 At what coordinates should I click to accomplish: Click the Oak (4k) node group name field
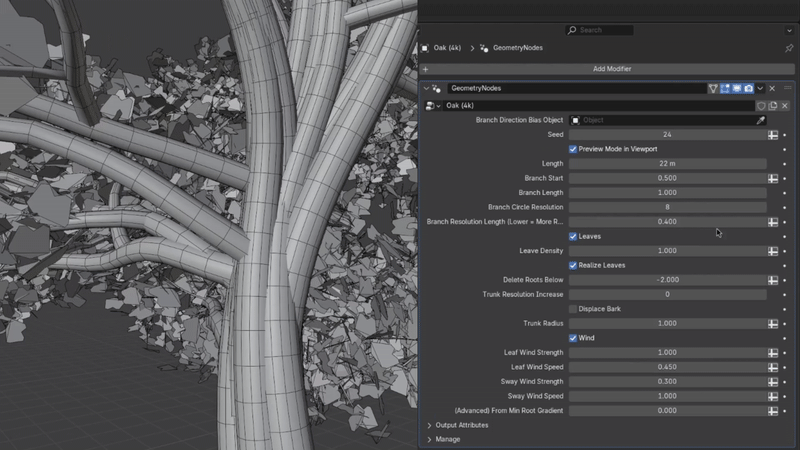(x=598, y=106)
